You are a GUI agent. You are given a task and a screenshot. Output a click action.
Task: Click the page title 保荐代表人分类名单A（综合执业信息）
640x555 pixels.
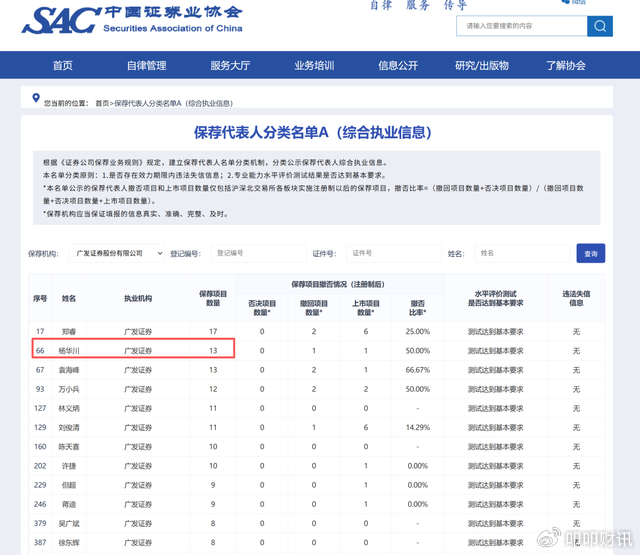312,132
